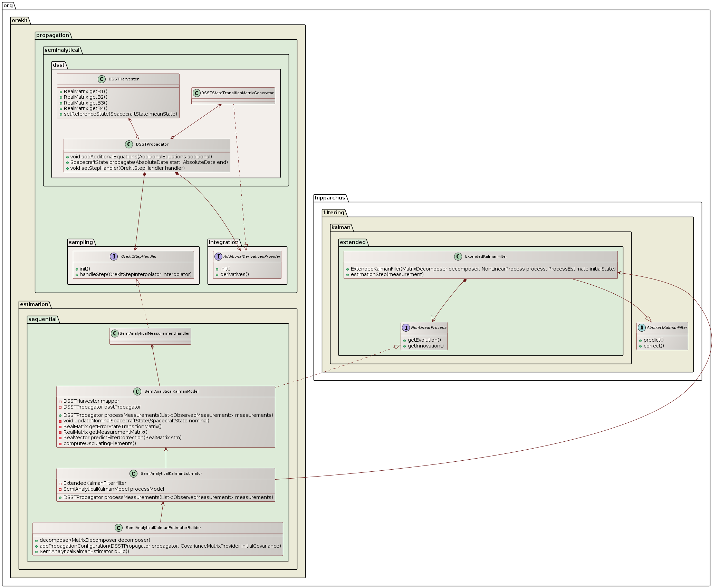Expand the dsst package tab

[58, 65]
